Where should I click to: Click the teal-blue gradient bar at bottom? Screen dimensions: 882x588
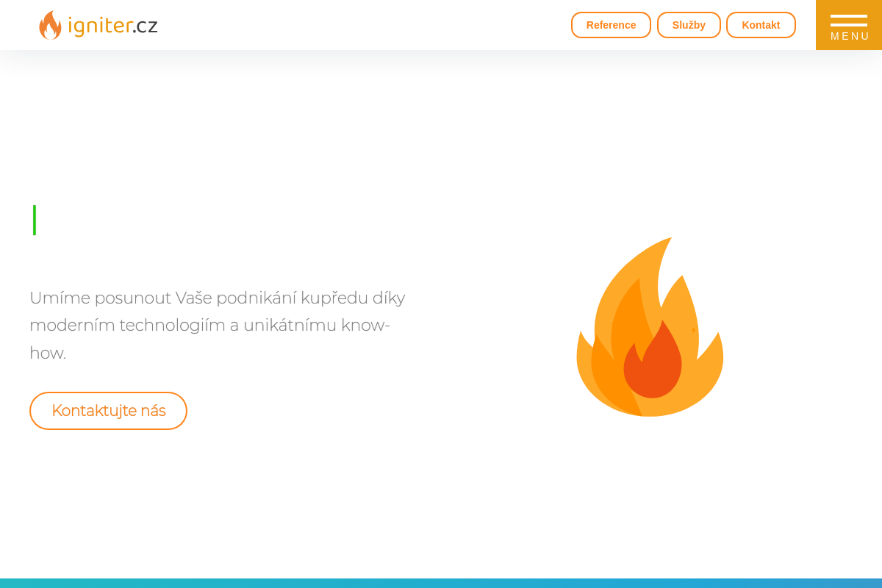click(441, 584)
